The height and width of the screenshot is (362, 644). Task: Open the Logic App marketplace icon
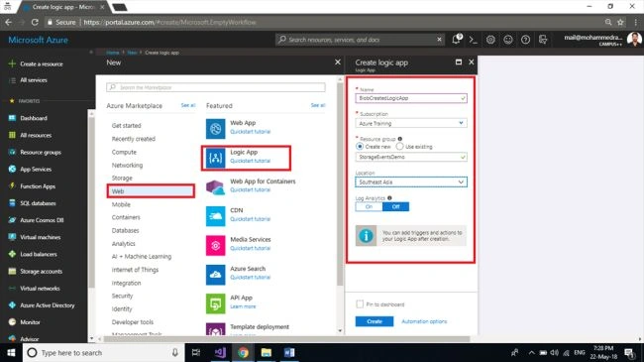coord(216,158)
